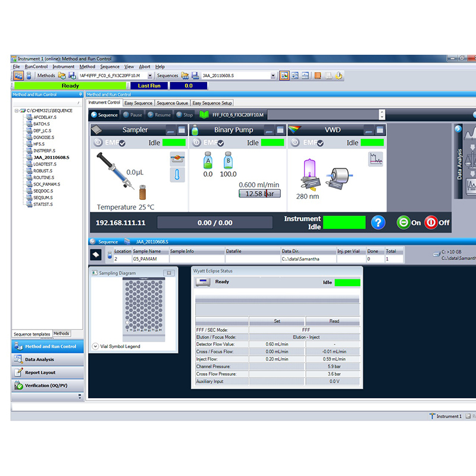This screenshot has height=476, width=476.
Task: Click the thermometer icon in Sampler panel
Action: click(177, 175)
